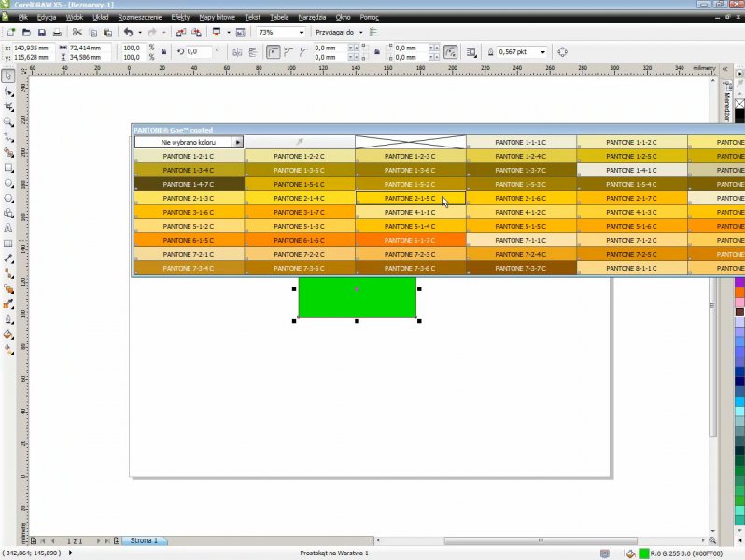Save the document with floppy icon
The image size is (745, 560).
click(42, 33)
